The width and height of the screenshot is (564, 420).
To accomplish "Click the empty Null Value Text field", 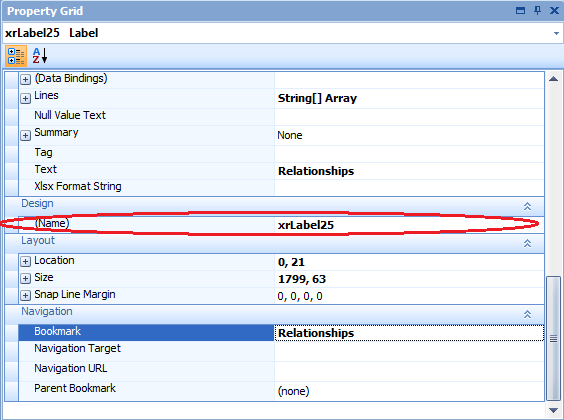I will click(409, 117).
